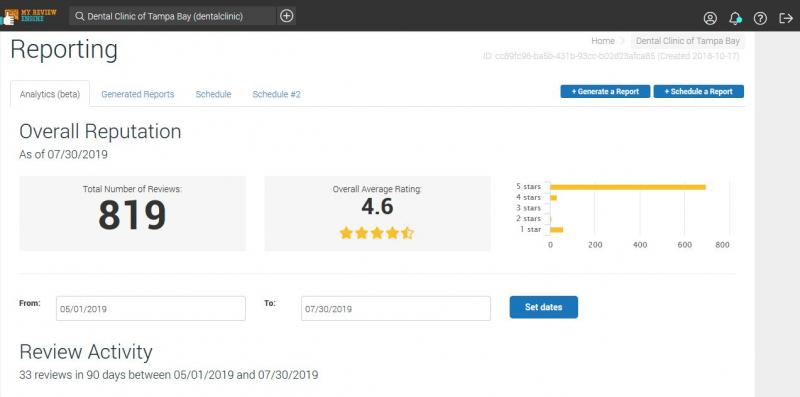
Task: Click the plus add-account icon
Action: point(287,16)
